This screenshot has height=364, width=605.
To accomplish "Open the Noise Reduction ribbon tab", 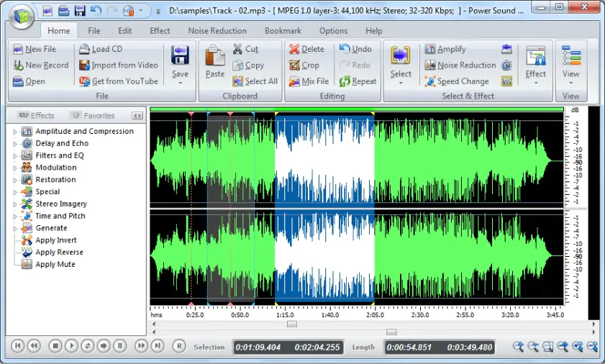I will click(217, 31).
